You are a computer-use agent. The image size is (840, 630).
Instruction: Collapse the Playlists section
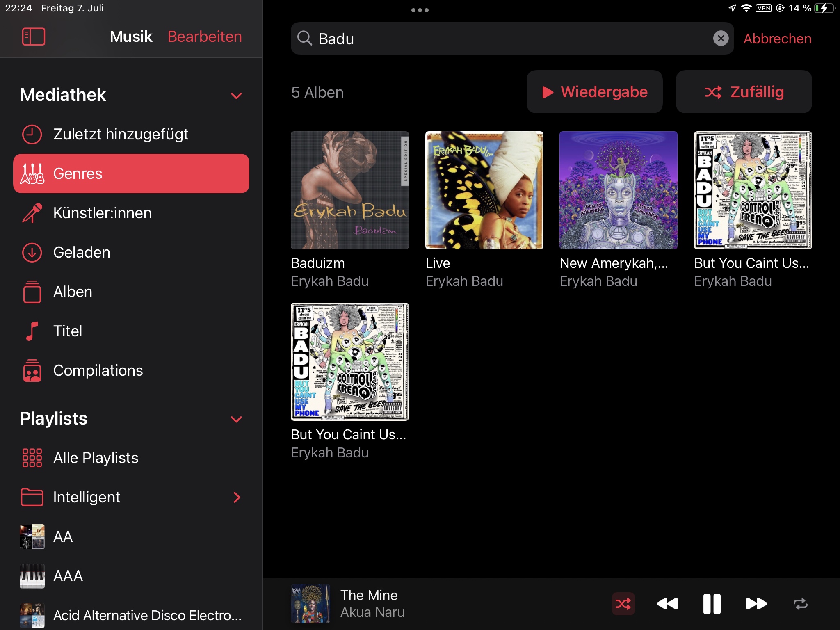click(x=236, y=419)
